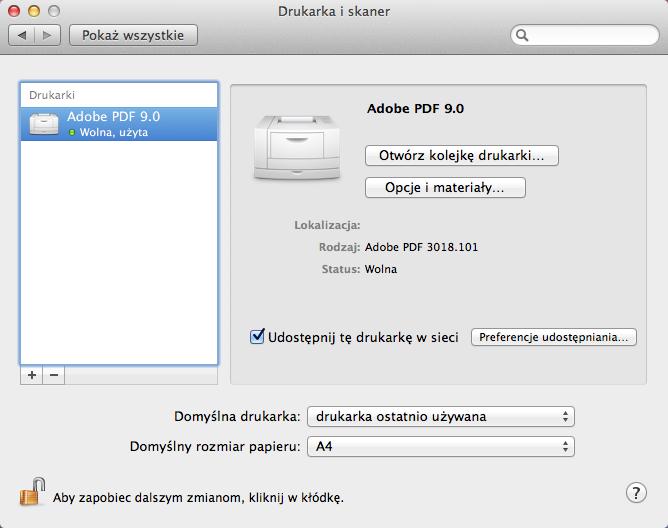The image size is (668, 528).
Task: Open Otwórz kolejkę drukarki
Action: point(462,156)
